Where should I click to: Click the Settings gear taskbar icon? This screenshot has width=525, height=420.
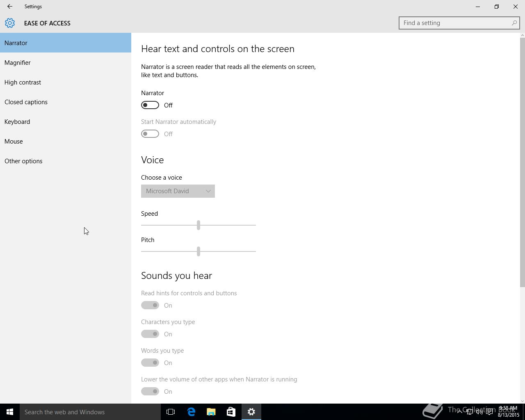click(251, 412)
